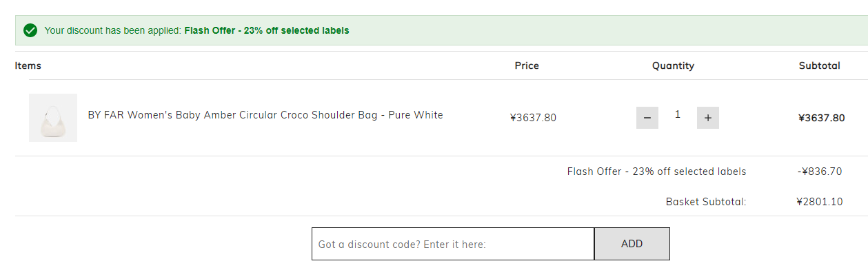Screen dimensions: 868x270
Task: Click the Basket Subtotal label
Action: (706, 202)
